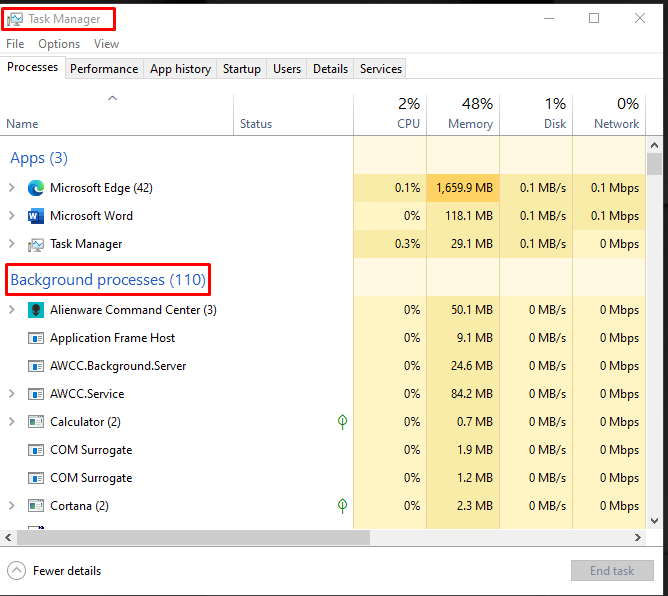This screenshot has width=668, height=596.
Task: Select the Processes tab
Action: pos(32,67)
